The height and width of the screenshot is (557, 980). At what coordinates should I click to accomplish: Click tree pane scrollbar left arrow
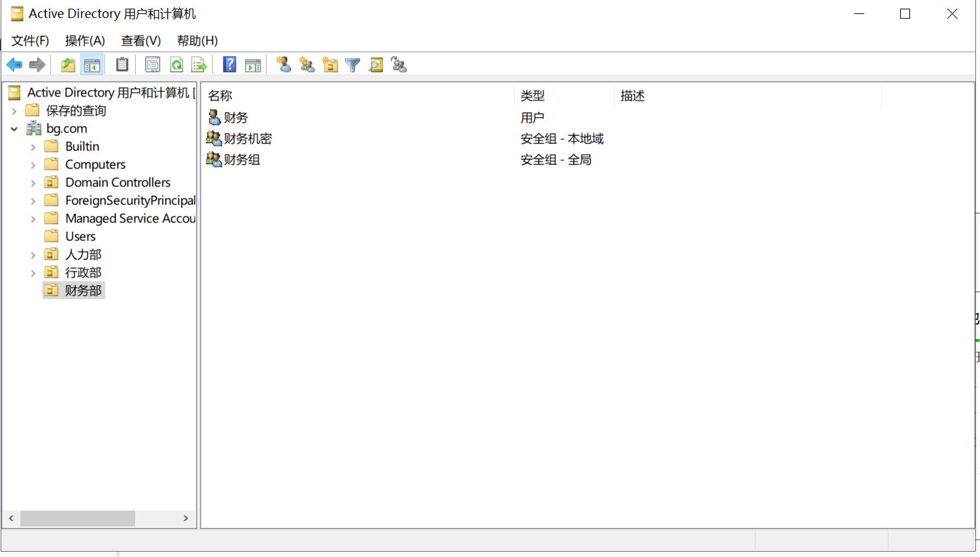11,518
